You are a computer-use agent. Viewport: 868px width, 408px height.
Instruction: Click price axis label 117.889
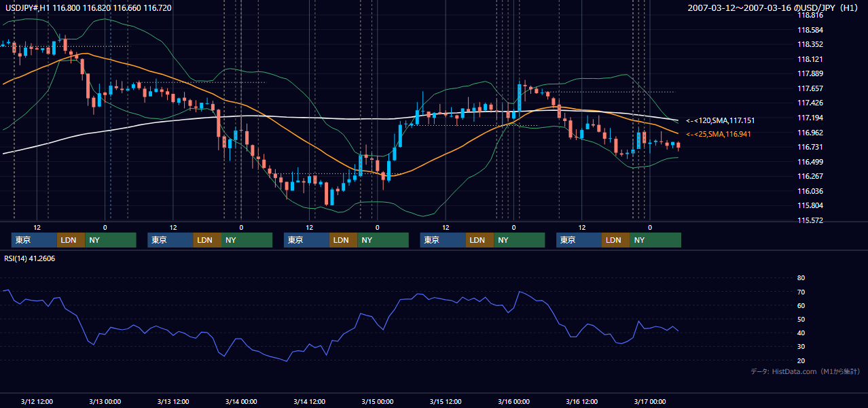pos(810,73)
